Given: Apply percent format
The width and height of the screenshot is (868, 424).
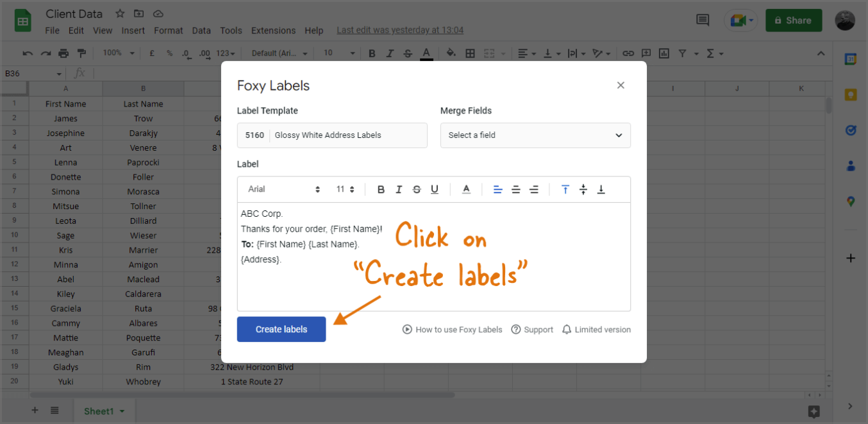Looking at the screenshot, I should [x=169, y=53].
